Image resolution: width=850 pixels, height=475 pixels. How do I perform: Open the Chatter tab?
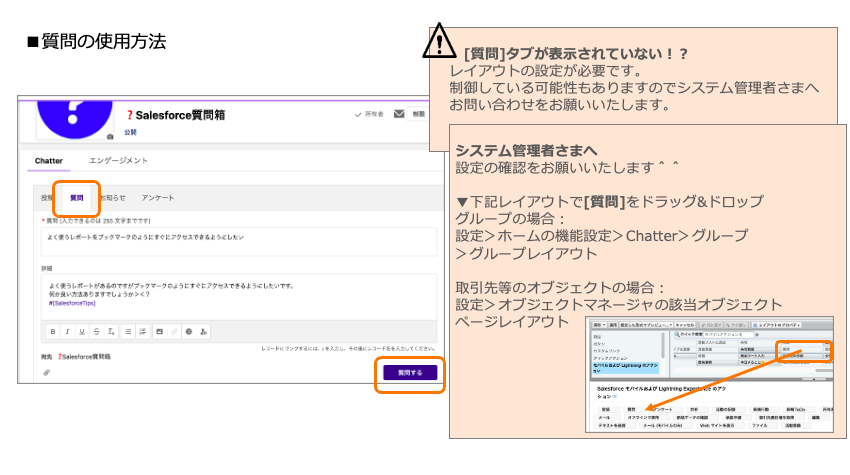pos(49,161)
